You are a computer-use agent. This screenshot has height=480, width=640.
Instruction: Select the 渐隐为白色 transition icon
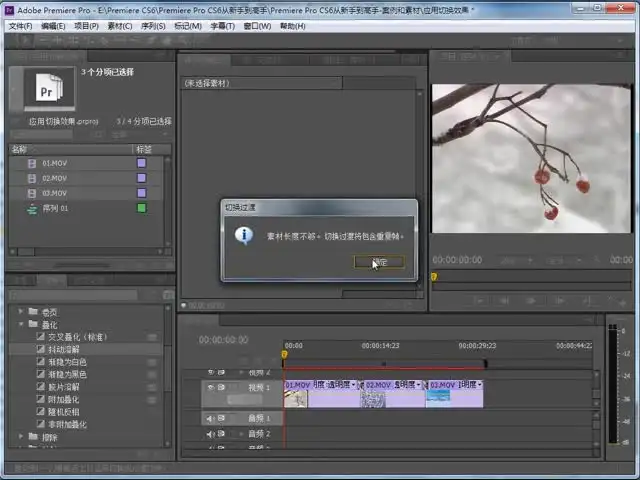click(40, 362)
